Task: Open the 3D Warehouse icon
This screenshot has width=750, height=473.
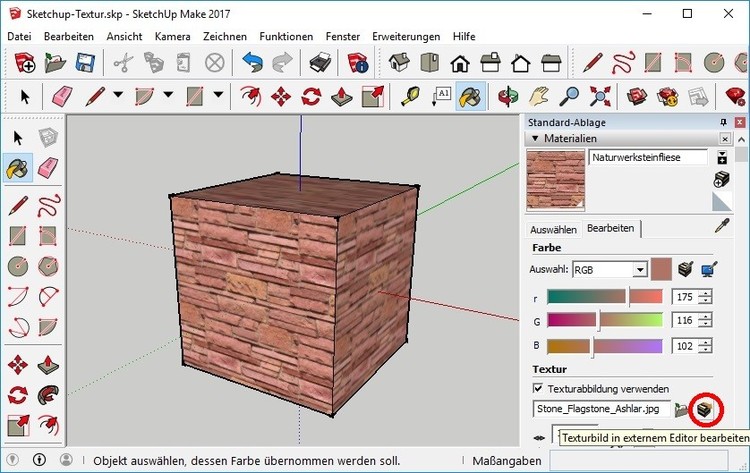Action: coord(637,96)
